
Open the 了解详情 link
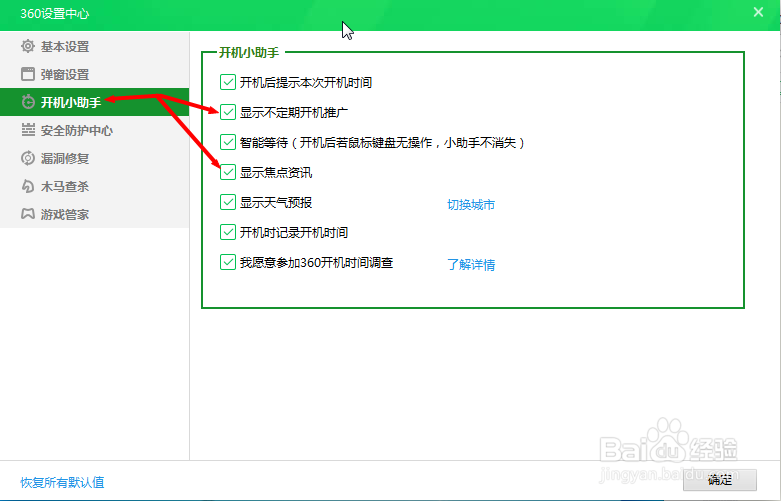[x=471, y=264]
